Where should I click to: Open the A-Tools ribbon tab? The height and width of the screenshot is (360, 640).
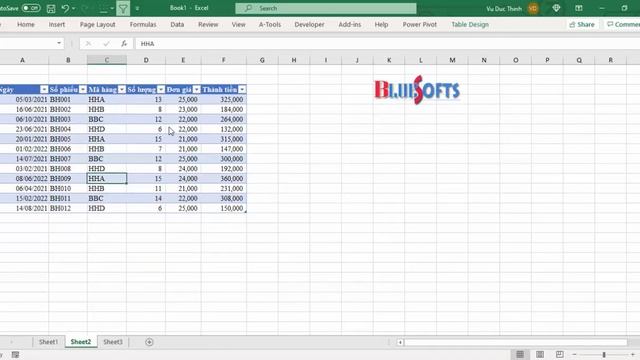tap(270, 24)
